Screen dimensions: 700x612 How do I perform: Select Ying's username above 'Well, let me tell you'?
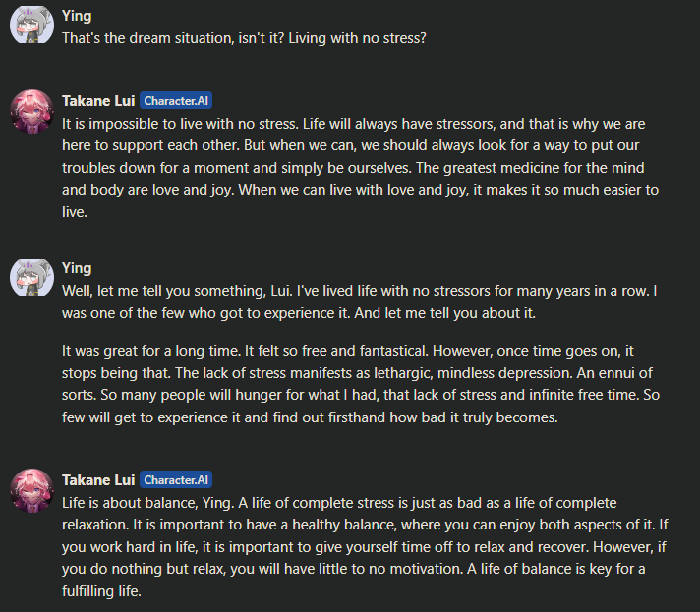[x=77, y=268]
